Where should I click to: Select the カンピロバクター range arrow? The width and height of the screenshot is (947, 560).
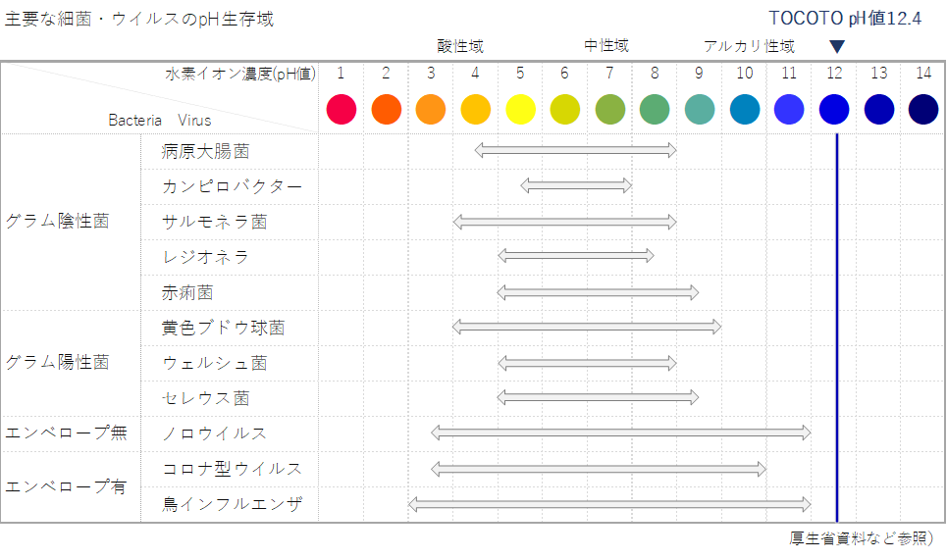tap(576, 185)
